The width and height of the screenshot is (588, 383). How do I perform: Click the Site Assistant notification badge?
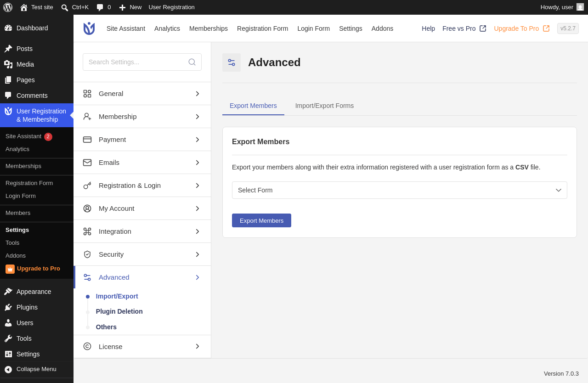point(48,137)
